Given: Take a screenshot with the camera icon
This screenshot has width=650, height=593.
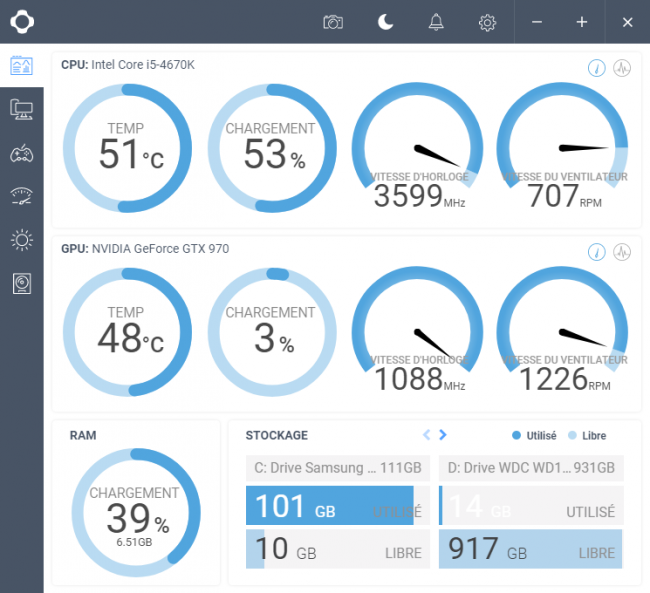Looking at the screenshot, I should click(x=333, y=22).
